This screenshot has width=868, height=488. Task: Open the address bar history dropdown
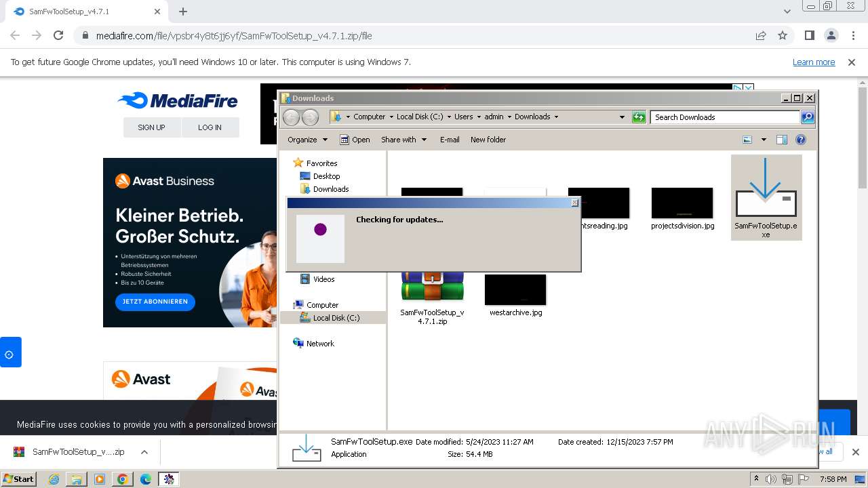(x=622, y=117)
